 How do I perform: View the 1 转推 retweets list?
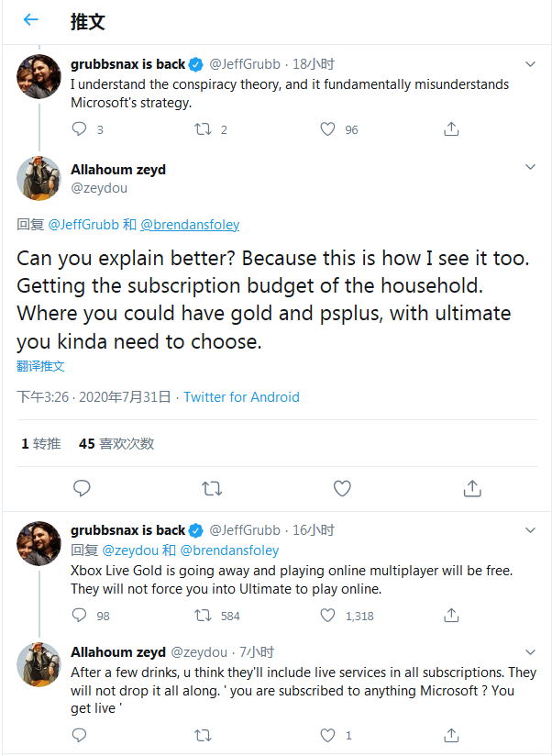[x=41, y=443]
